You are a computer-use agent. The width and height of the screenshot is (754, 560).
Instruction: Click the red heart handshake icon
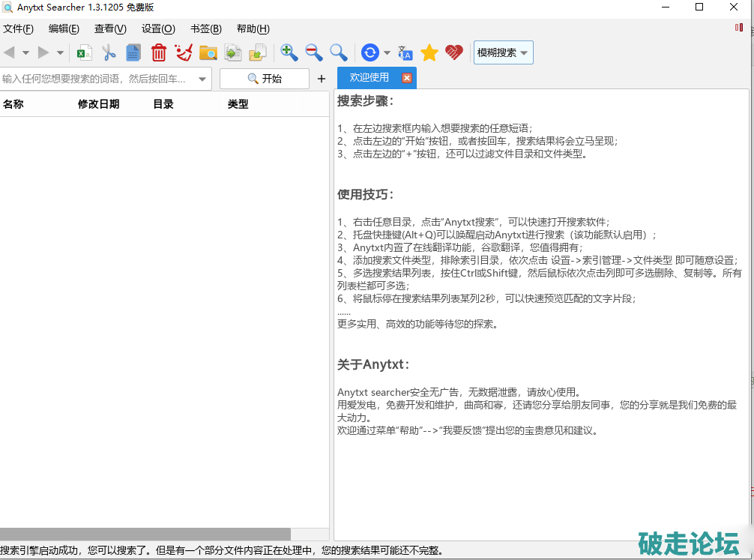(454, 52)
